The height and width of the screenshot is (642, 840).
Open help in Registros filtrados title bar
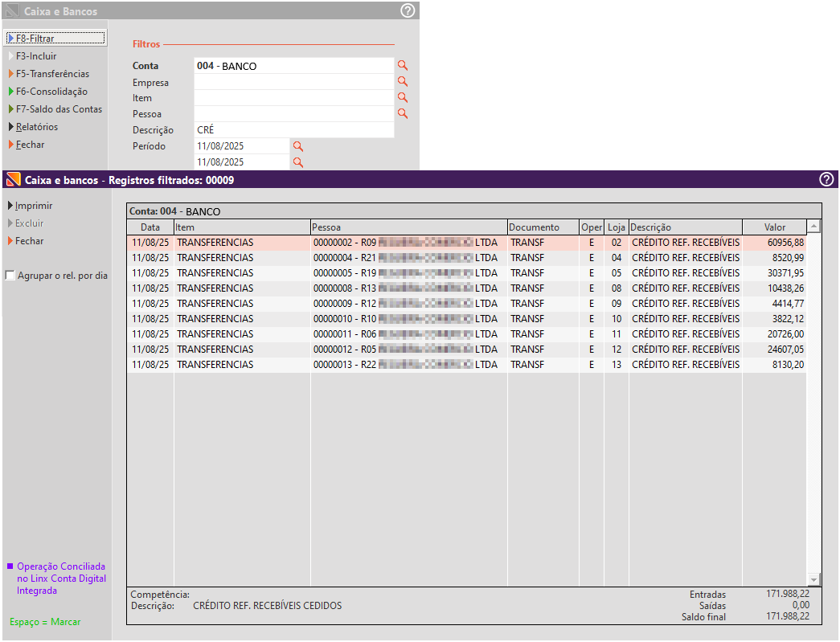826,179
